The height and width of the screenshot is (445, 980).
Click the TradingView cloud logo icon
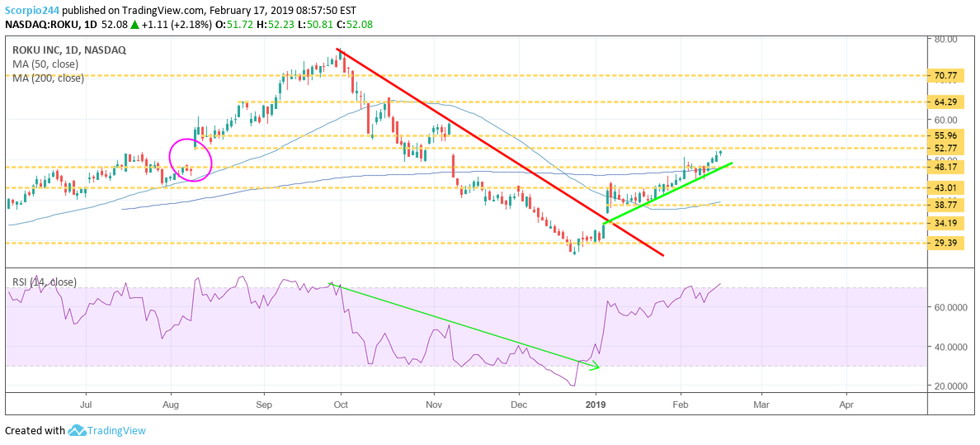pos(78,430)
